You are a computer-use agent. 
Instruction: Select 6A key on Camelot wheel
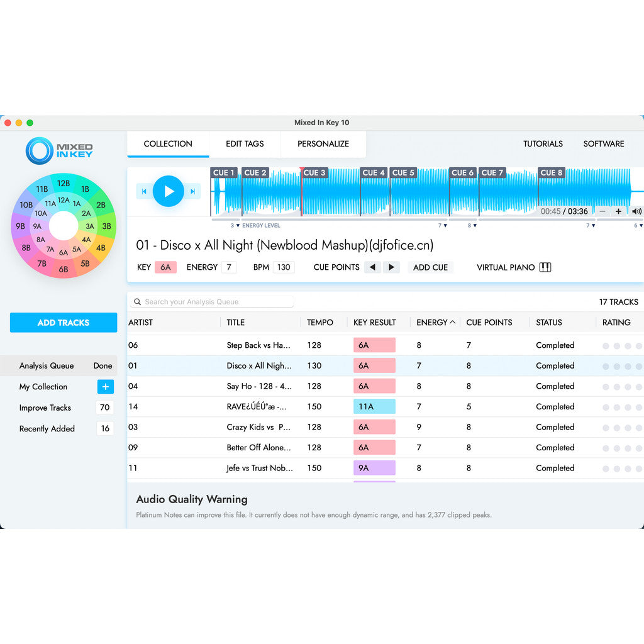click(x=64, y=253)
